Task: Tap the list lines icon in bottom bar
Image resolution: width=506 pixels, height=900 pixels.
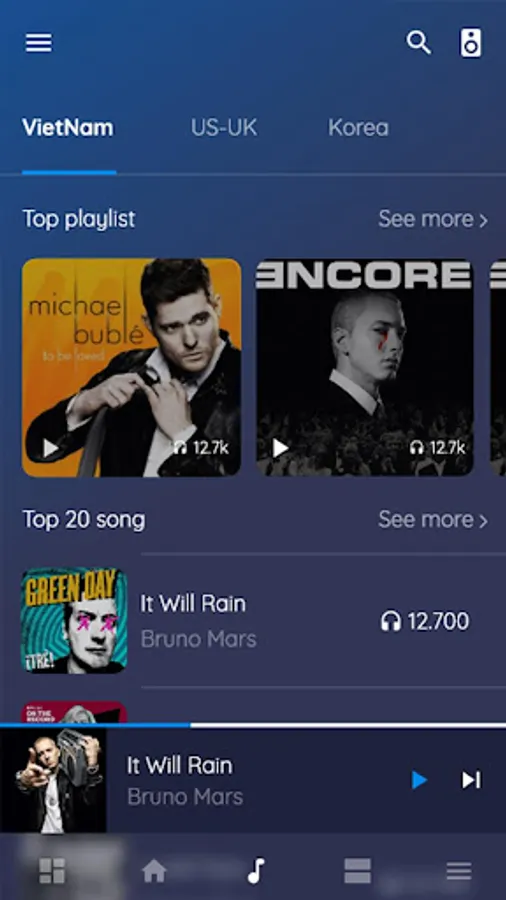Action: click(x=459, y=871)
